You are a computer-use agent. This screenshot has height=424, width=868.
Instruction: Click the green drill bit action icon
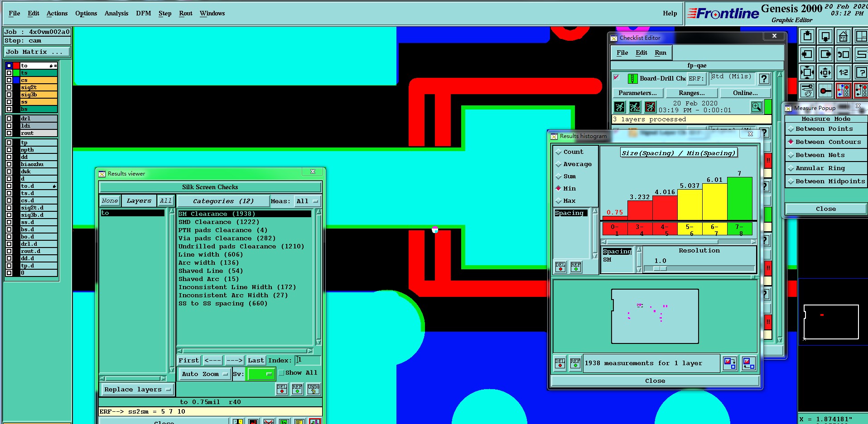633,79
